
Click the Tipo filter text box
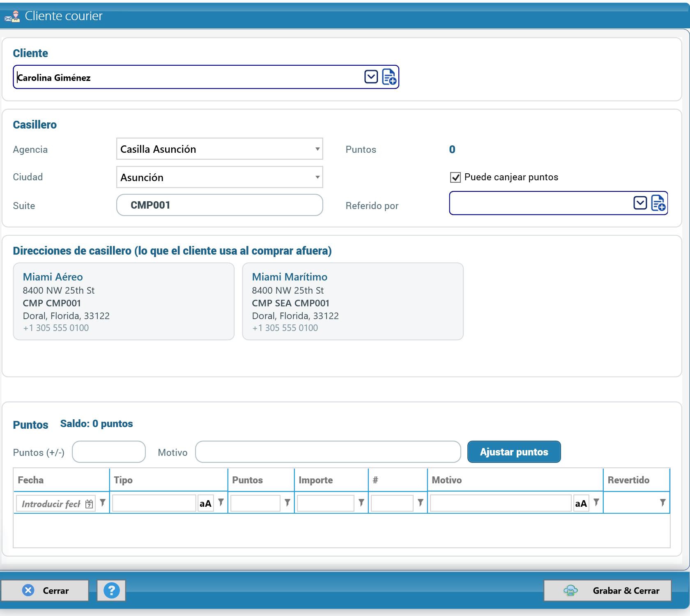(x=154, y=503)
